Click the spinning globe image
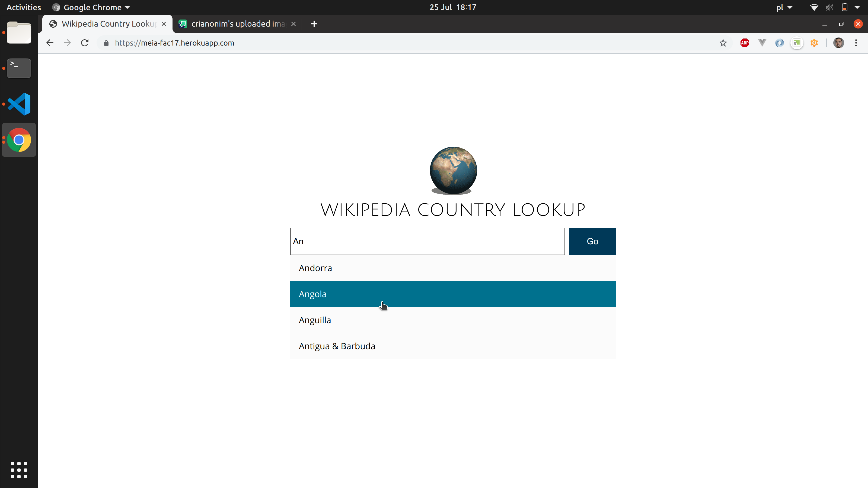The image size is (868, 488). click(453, 171)
